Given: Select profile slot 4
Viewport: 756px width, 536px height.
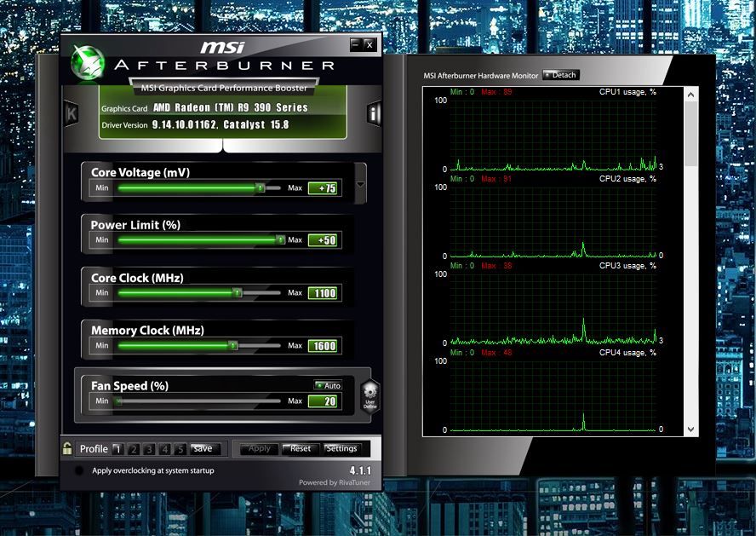Looking at the screenshot, I should pyautogui.click(x=164, y=449).
